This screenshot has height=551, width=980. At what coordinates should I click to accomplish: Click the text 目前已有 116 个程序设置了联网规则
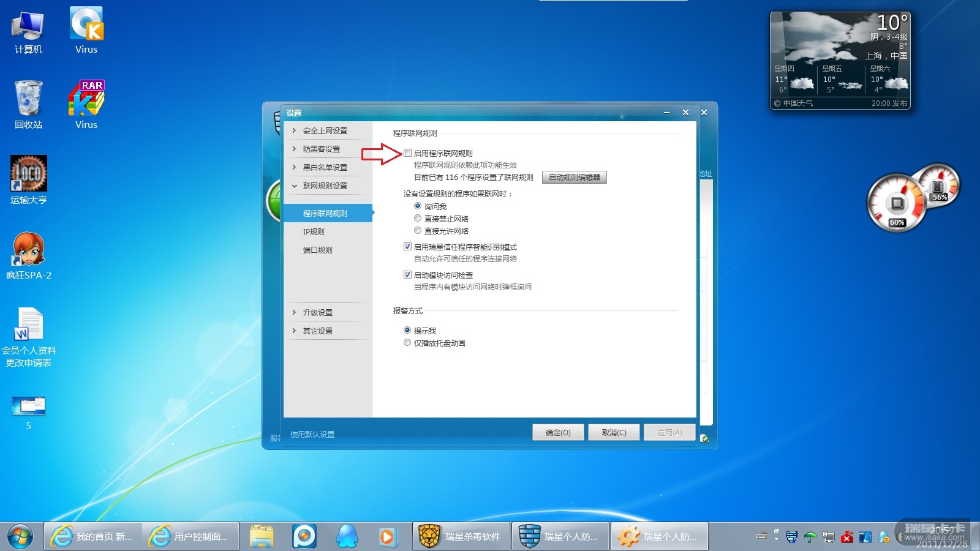coord(473,178)
